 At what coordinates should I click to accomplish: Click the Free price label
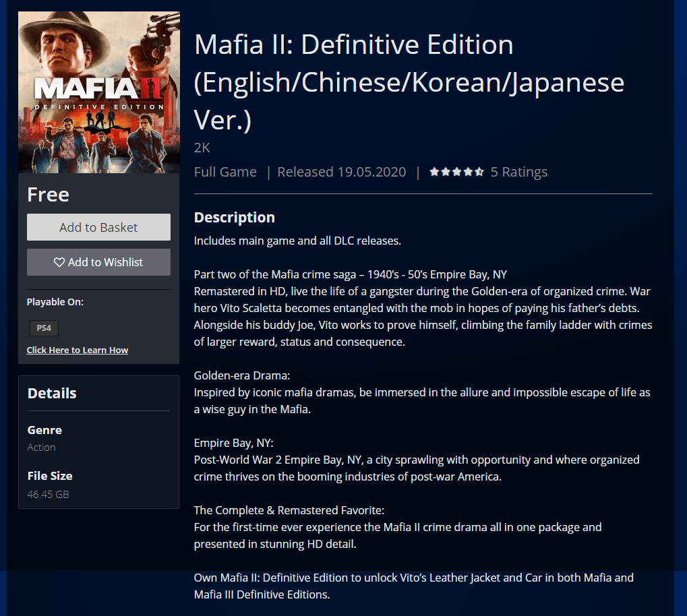click(48, 195)
